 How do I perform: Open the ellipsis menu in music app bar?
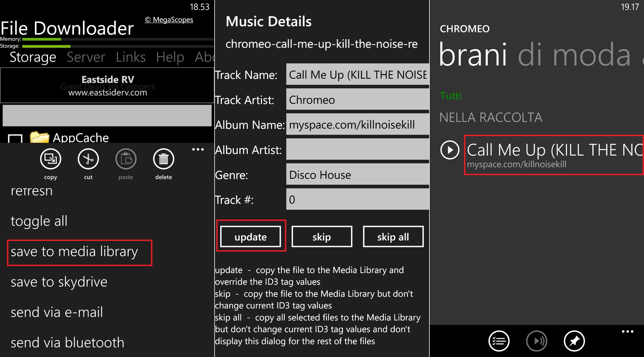coord(628,332)
